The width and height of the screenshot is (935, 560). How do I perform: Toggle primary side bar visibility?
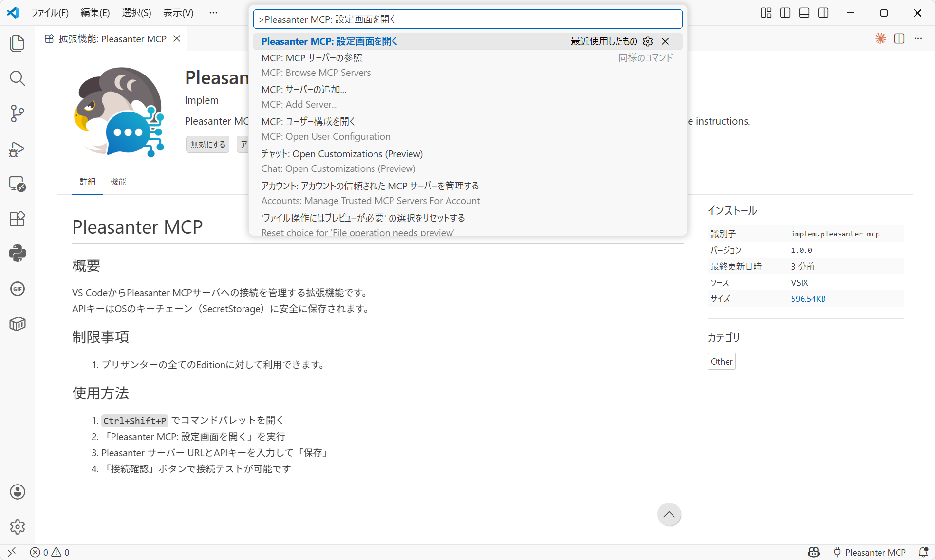[x=785, y=13]
